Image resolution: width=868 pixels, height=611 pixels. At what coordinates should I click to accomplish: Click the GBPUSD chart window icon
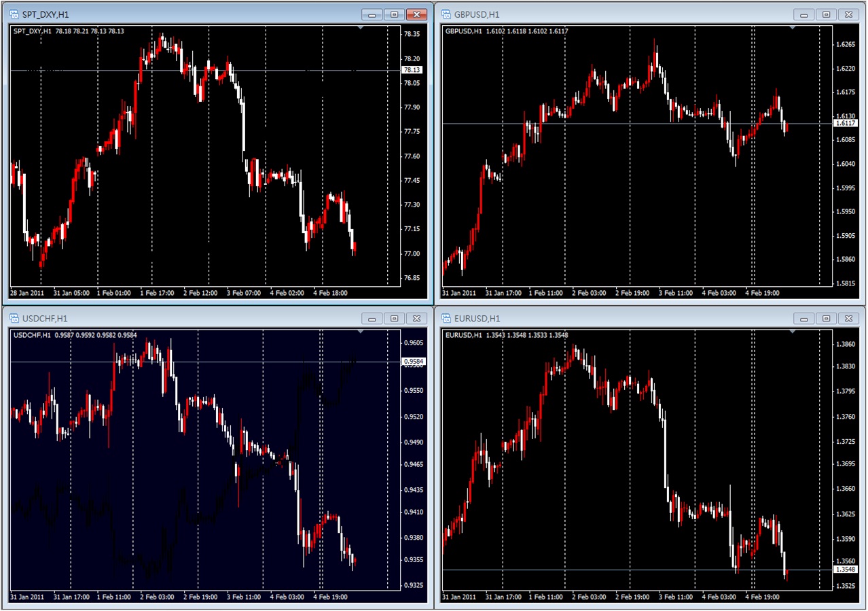(446, 14)
